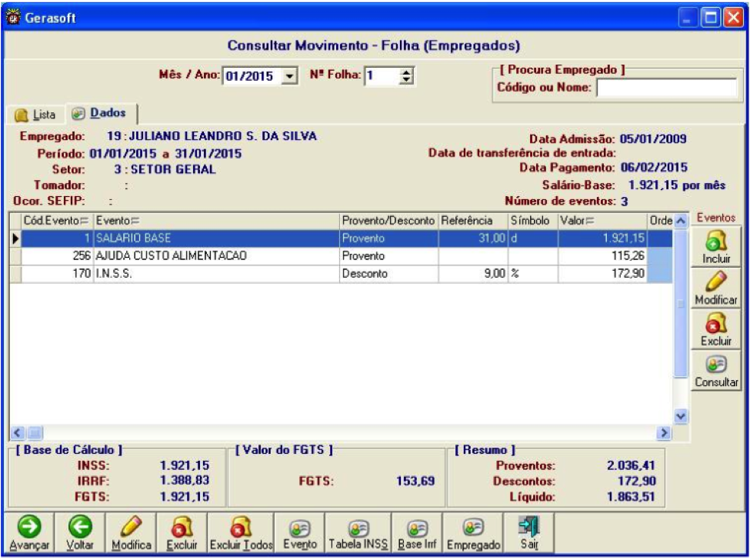Click Consultar in the Eventos side panel

pos(716,371)
